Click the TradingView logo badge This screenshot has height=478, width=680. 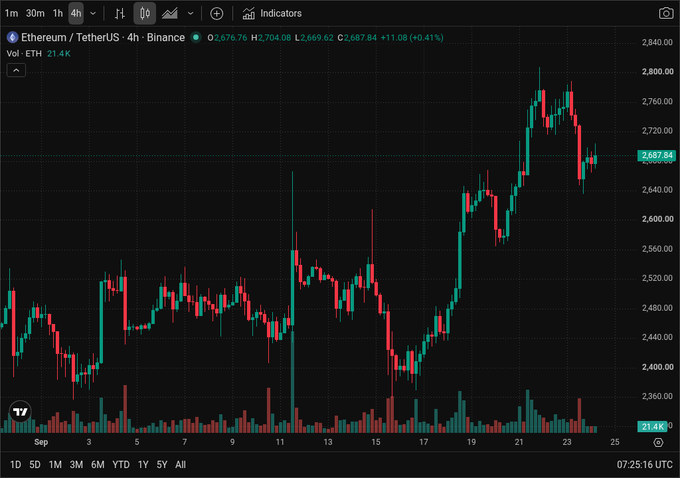tap(20, 411)
